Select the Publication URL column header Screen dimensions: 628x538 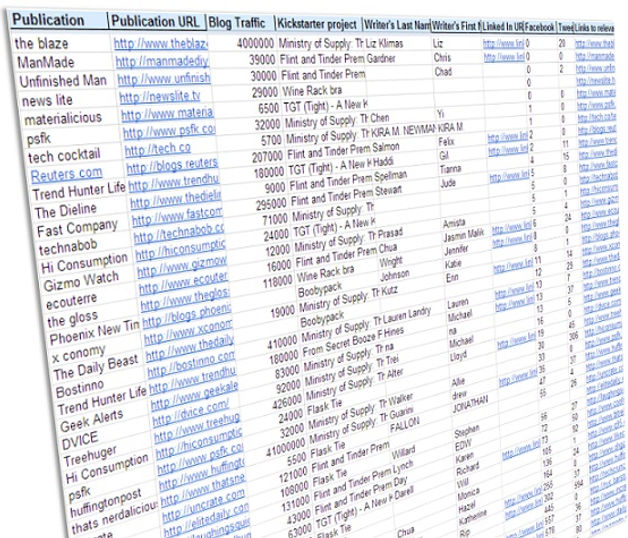[x=156, y=22]
